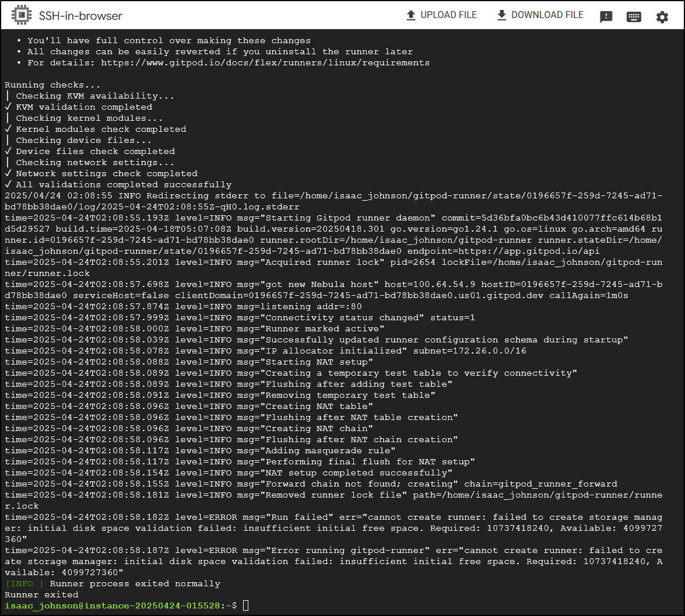The height and width of the screenshot is (616, 685).
Task: Click the 'Running checks...' line
Action: point(52,85)
